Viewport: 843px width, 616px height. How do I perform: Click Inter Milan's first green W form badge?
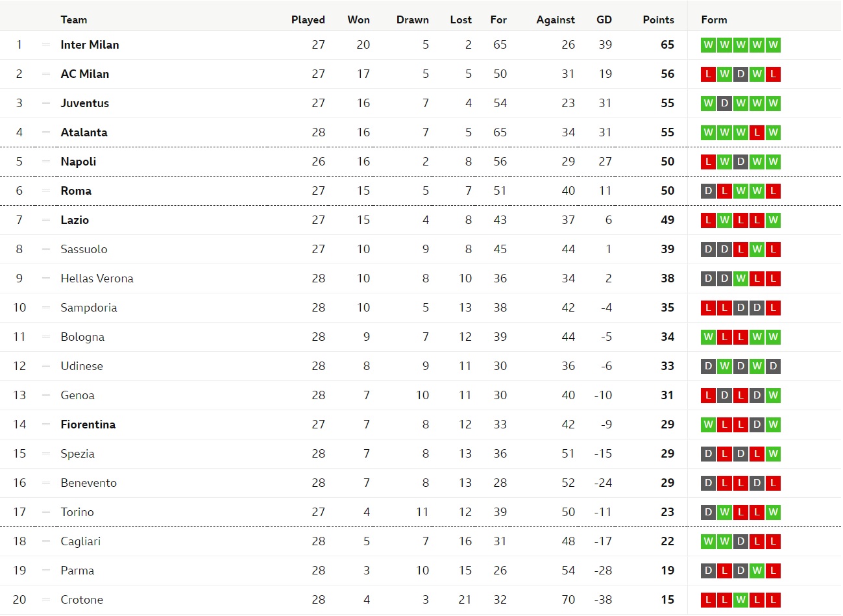tap(708, 45)
